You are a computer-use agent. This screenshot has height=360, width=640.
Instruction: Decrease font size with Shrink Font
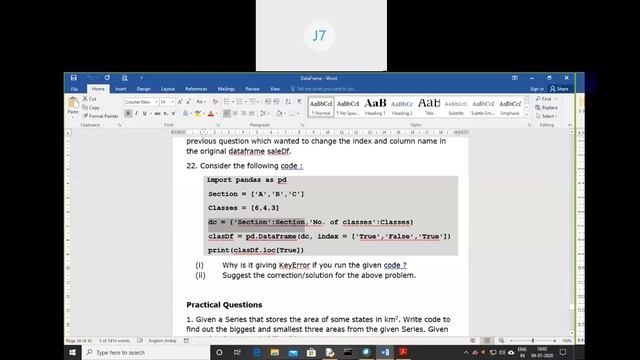(188, 102)
